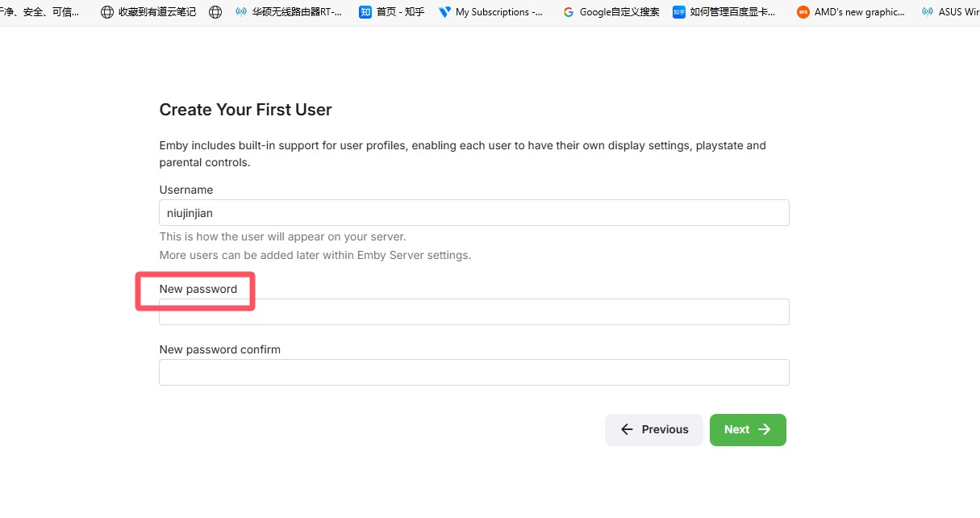
Task: Click the New password confirm label
Action: point(220,349)
